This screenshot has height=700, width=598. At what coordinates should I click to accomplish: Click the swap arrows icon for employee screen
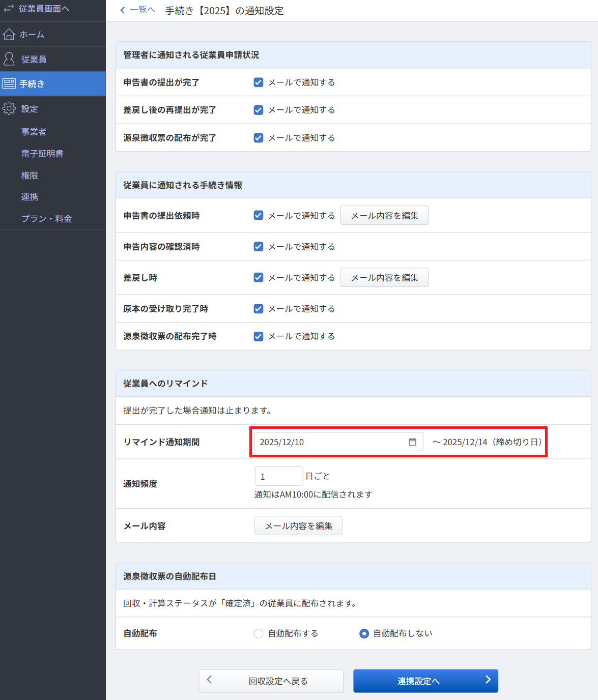pyautogui.click(x=9, y=8)
